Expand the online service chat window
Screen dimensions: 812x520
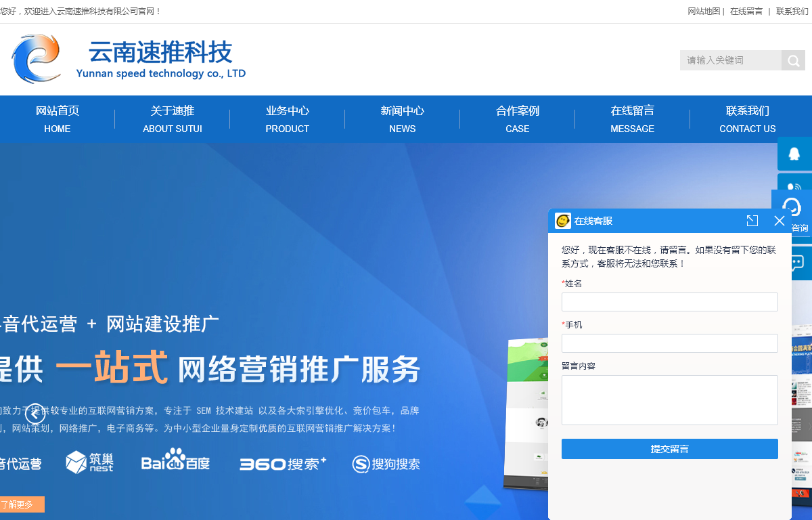[x=752, y=221]
